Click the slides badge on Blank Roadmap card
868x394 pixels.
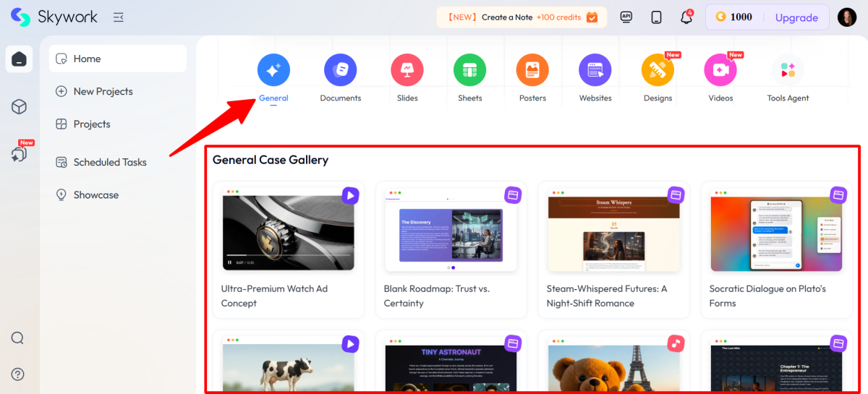click(513, 195)
